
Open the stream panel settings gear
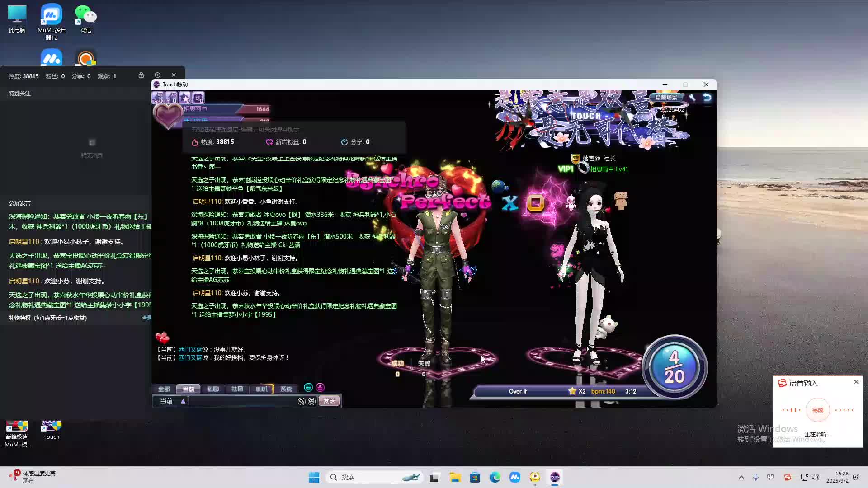tap(157, 75)
